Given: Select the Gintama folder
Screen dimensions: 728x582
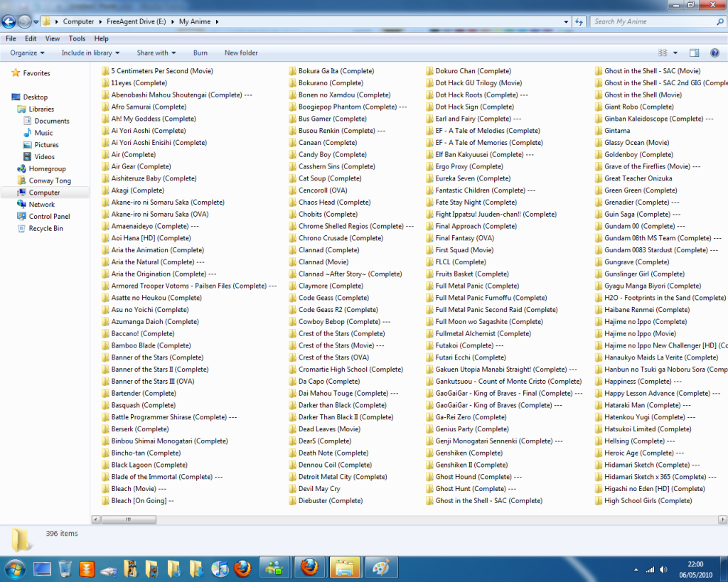Looking at the screenshot, I should coord(612,131).
